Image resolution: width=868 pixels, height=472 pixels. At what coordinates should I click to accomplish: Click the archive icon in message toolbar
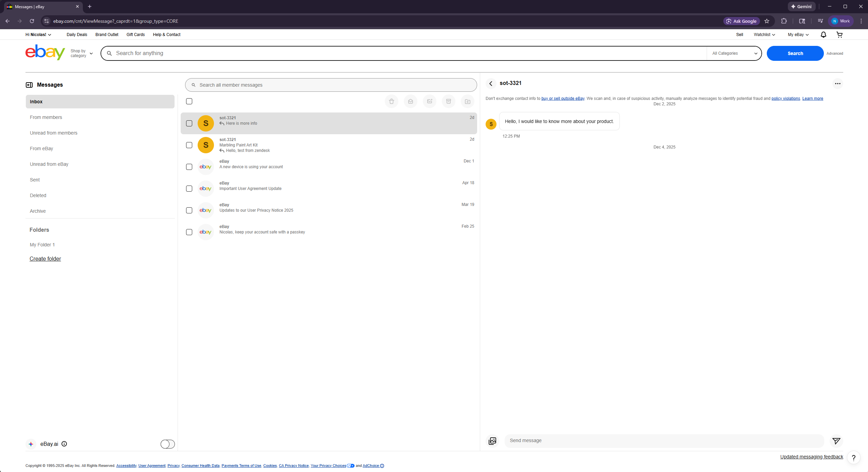click(x=448, y=101)
